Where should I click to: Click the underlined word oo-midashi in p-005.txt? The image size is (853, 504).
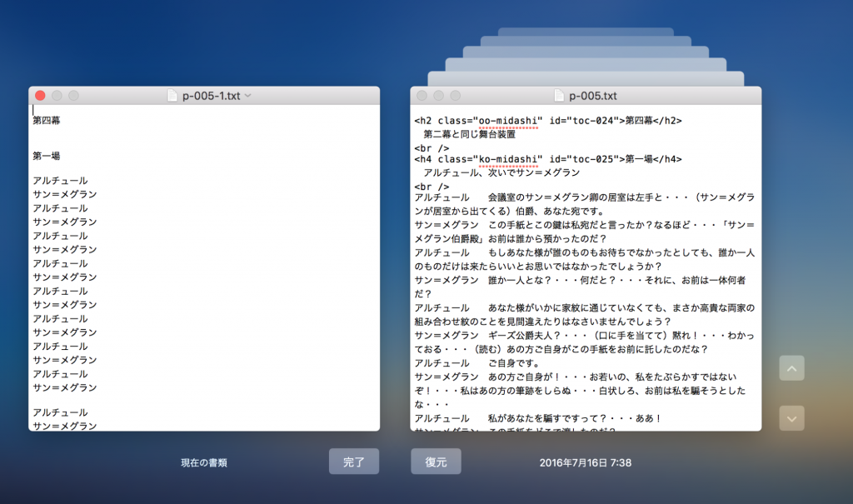508,121
